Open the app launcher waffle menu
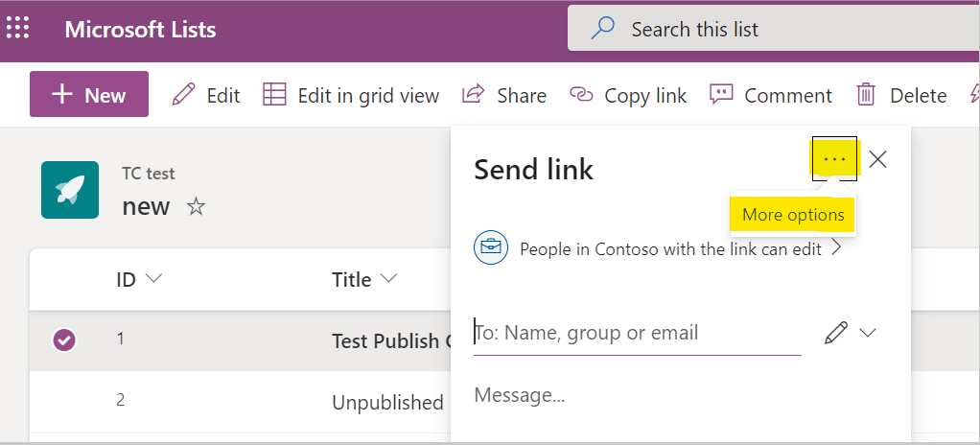 point(18,29)
